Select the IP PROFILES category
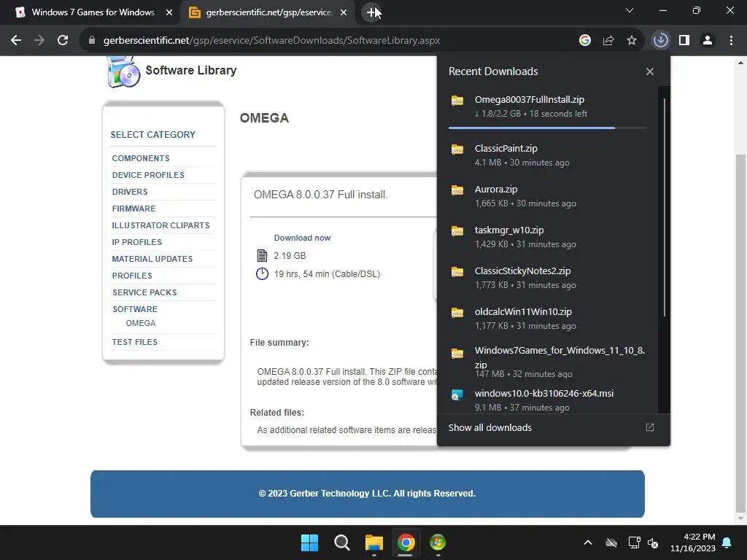The width and height of the screenshot is (747, 560). [x=136, y=242]
